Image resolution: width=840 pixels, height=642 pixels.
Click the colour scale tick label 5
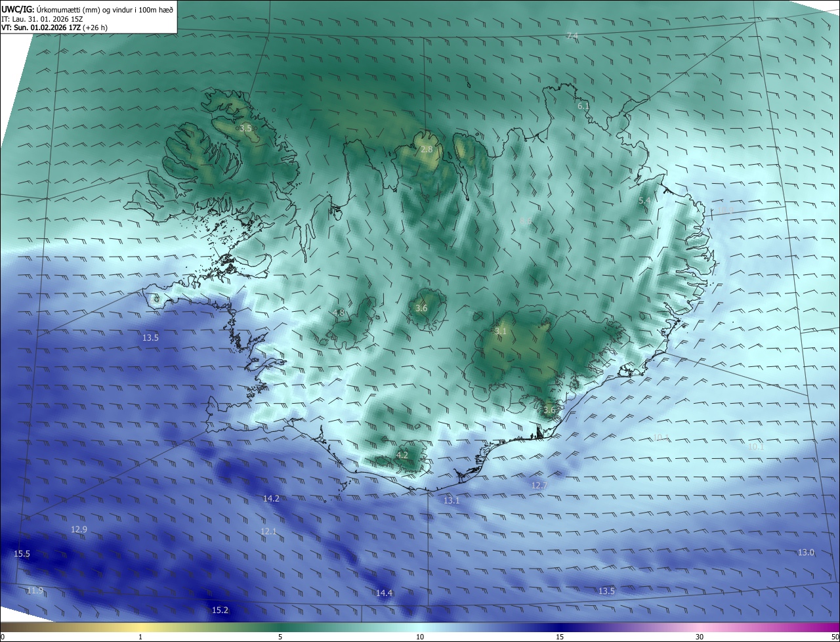[x=280, y=637]
